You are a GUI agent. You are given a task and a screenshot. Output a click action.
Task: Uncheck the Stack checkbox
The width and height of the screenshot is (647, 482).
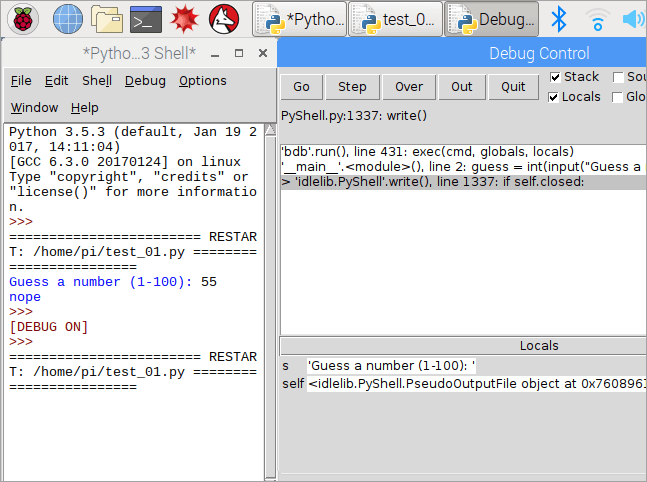click(x=555, y=77)
